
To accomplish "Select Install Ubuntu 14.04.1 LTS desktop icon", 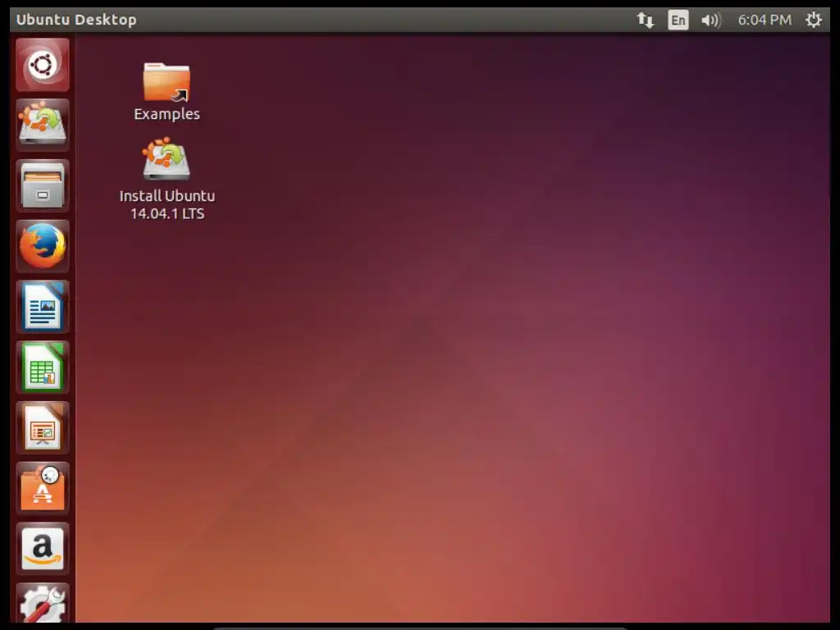I will click(x=167, y=158).
